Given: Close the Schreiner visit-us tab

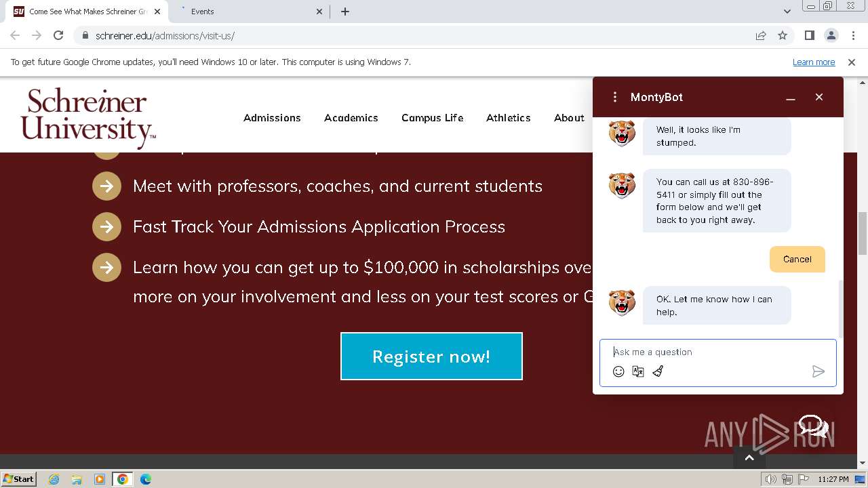Looking at the screenshot, I should click(x=159, y=12).
